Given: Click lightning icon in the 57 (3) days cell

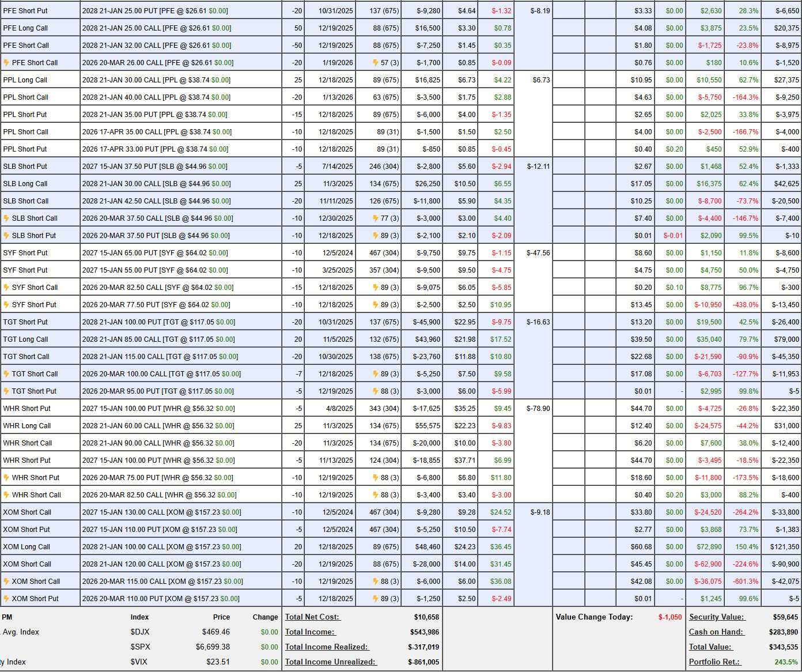Looking at the screenshot, I should [x=376, y=63].
